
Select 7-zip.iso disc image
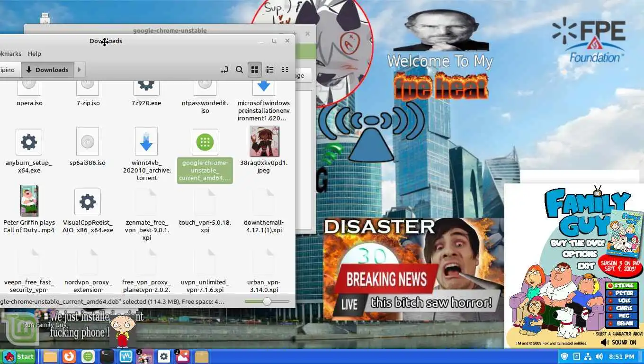pos(88,93)
